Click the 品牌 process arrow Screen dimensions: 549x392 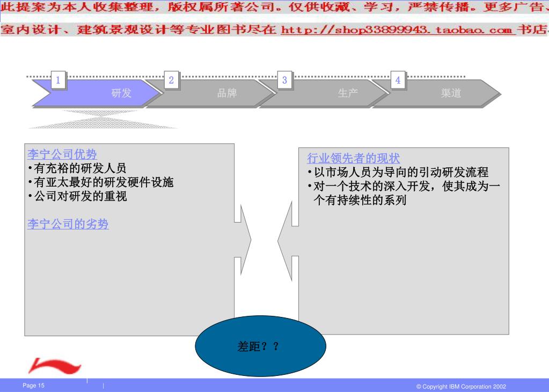[210, 93]
